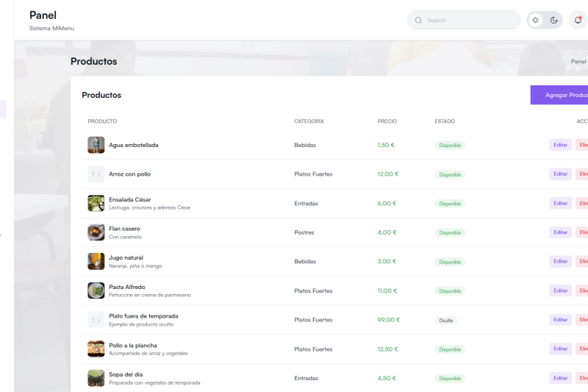This screenshot has width=588, height=392.
Task: Click the Panel breadcrumb link
Action: coord(578,61)
